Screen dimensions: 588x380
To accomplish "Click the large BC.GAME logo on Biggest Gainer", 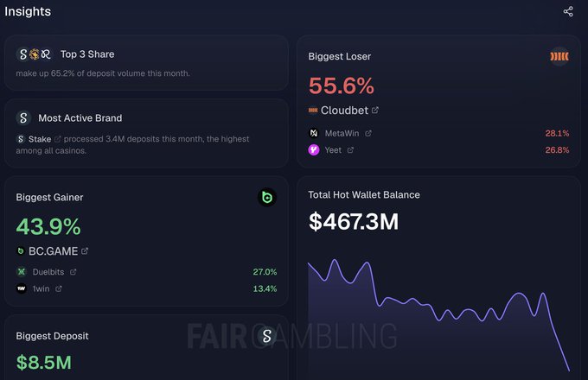I will 267,197.
